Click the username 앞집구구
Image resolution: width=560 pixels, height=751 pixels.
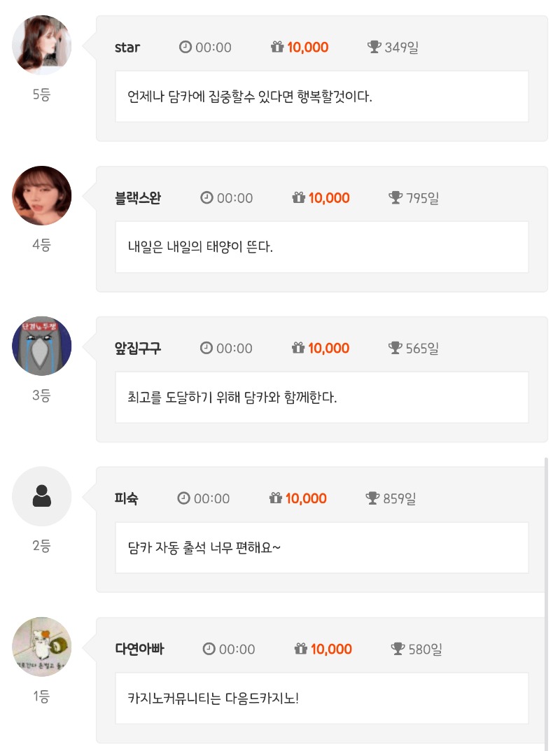(138, 348)
